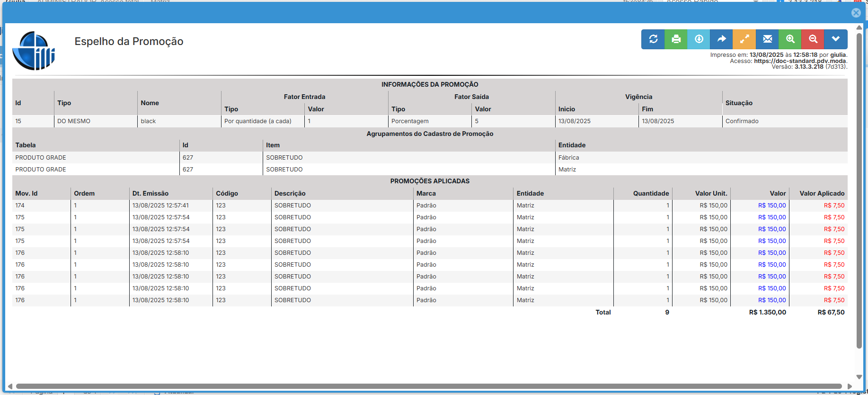Print the report with the printer icon
Image resolution: width=868 pixels, height=395 pixels.
676,39
